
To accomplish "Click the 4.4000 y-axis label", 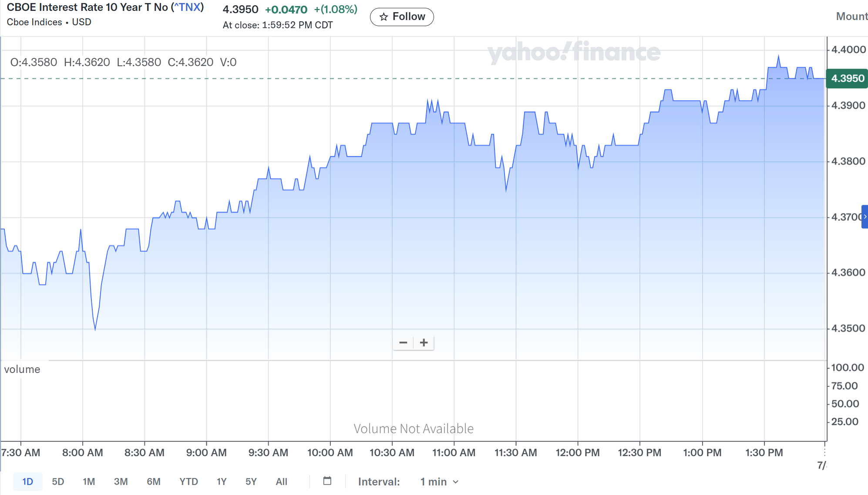I will click(848, 50).
